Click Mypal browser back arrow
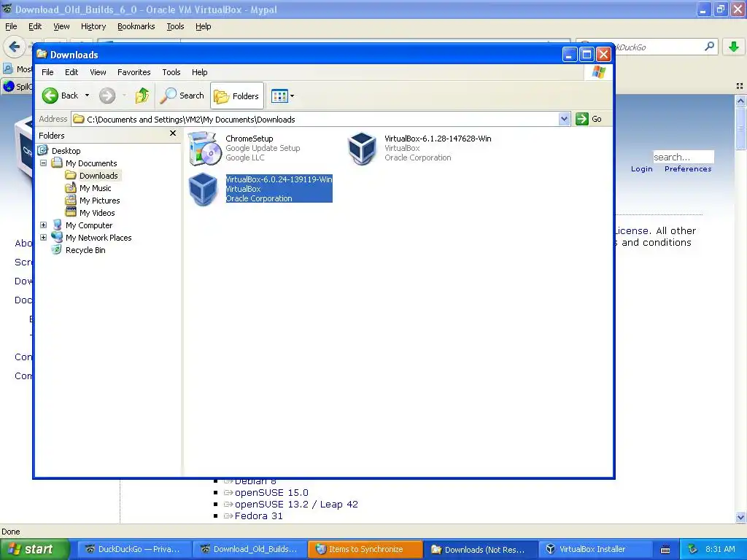 [15, 47]
